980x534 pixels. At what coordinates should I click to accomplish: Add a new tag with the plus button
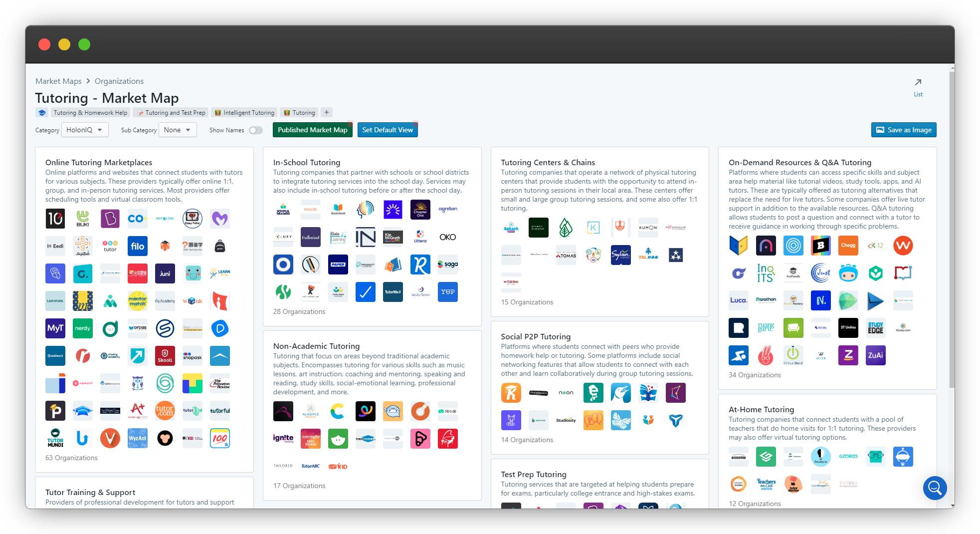point(327,113)
